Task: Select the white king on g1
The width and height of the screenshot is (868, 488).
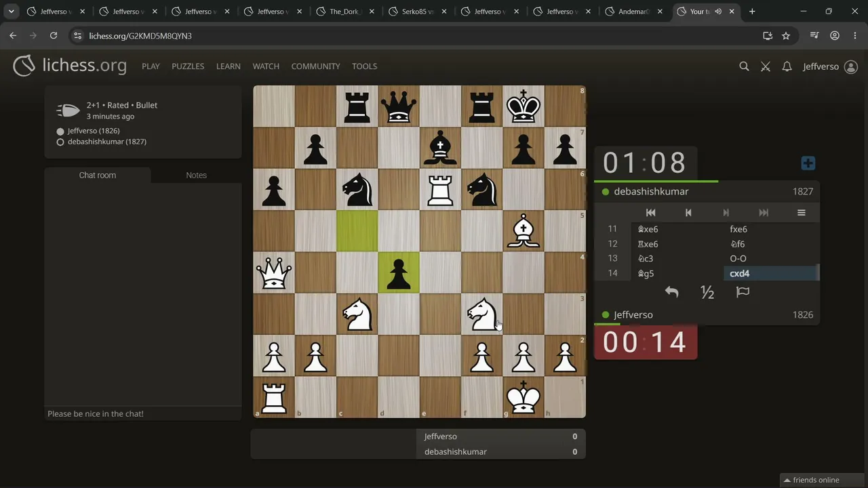Action: pyautogui.click(x=524, y=397)
